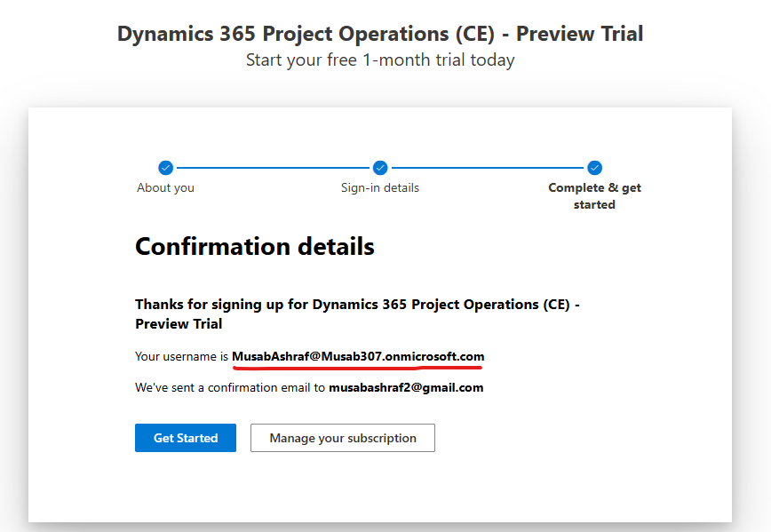771x532 pixels.
Task: Select the Sign-in details step label
Action: pyautogui.click(x=380, y=187)
